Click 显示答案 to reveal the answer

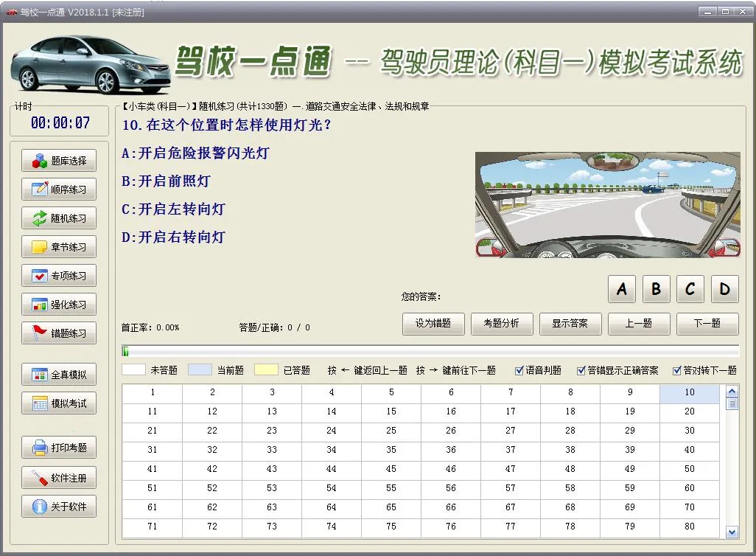pos(570,324)
